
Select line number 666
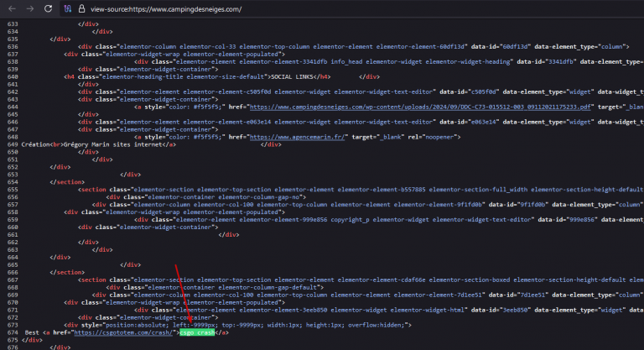(13, 272)
